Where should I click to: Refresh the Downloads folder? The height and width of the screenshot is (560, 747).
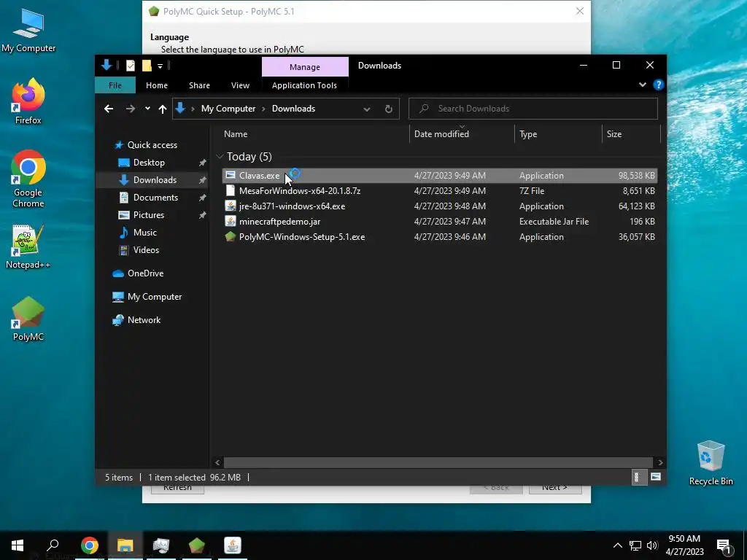[x=389, y=109]
